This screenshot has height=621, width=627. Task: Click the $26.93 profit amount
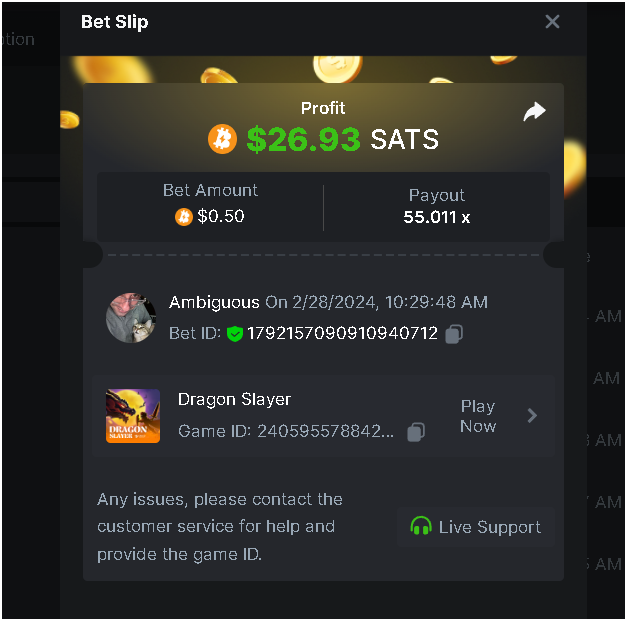point(303,139)
